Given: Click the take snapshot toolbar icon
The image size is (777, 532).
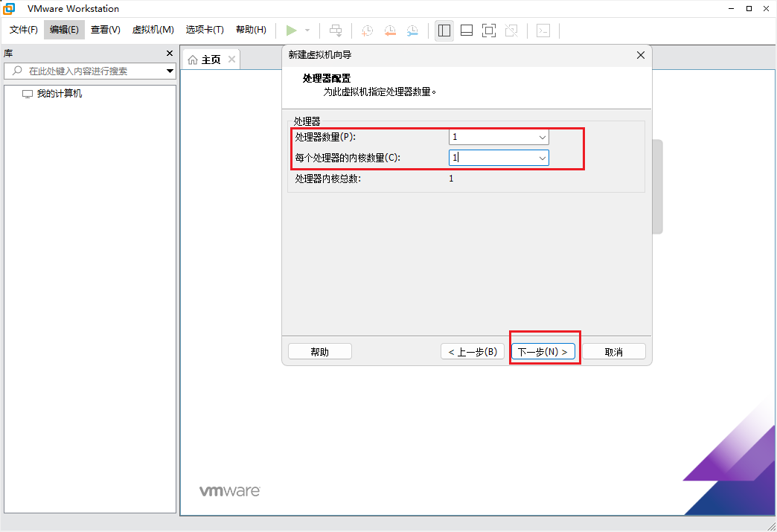Looking at the screenshot, I should pos(367,31).
